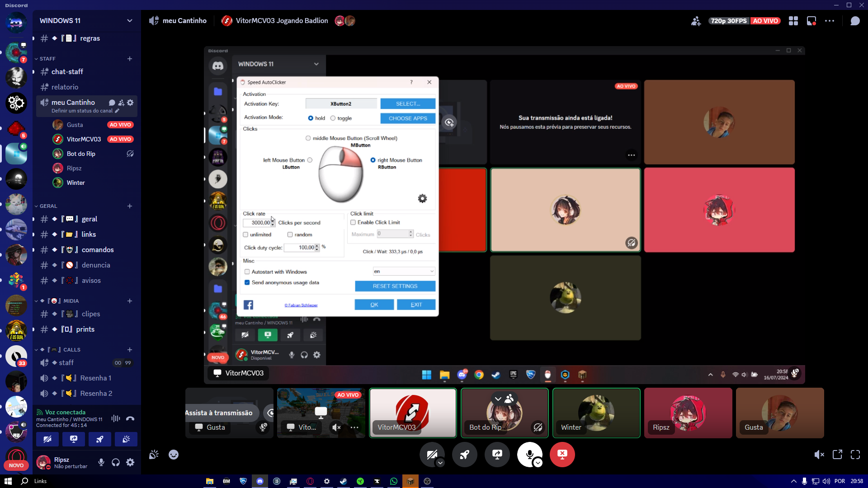Open Fabian Schlieper link
This screenshot has width=868, height=488.
tap(301, 305)
